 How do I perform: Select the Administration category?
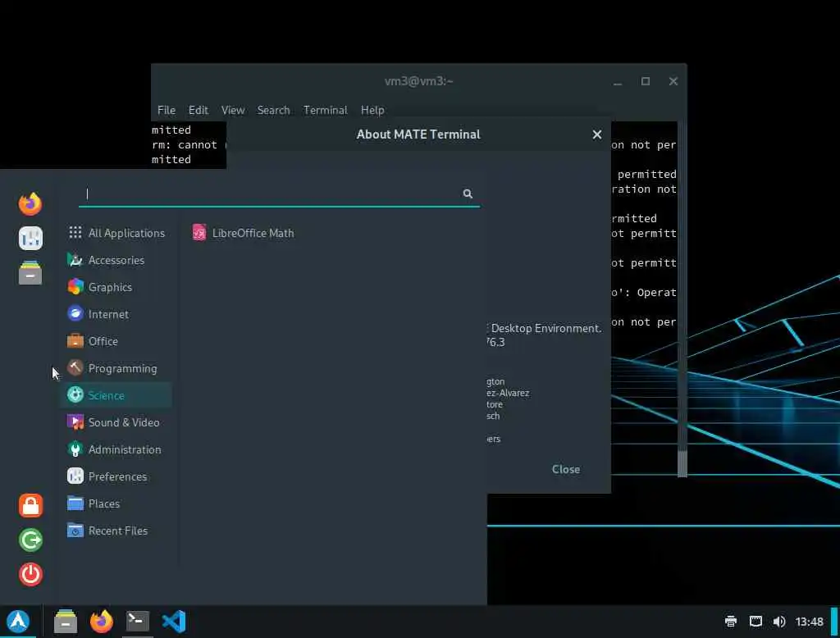coord(116,449)
